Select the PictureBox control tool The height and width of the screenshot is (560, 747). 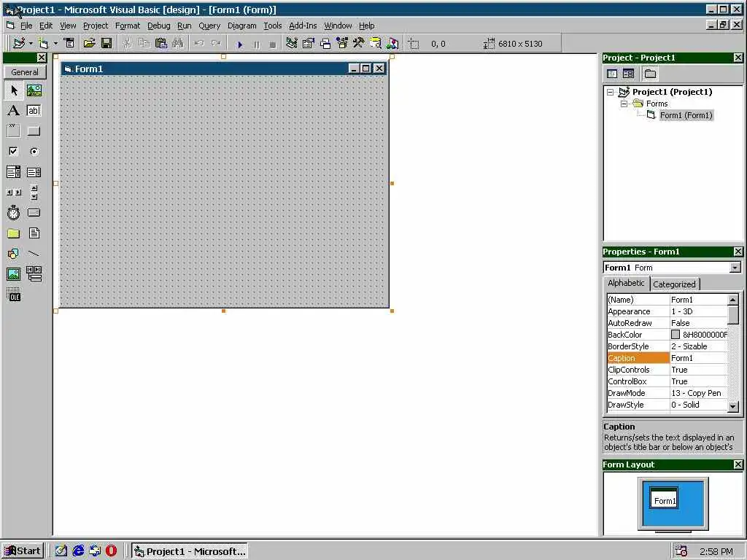(x=34, y=90)
